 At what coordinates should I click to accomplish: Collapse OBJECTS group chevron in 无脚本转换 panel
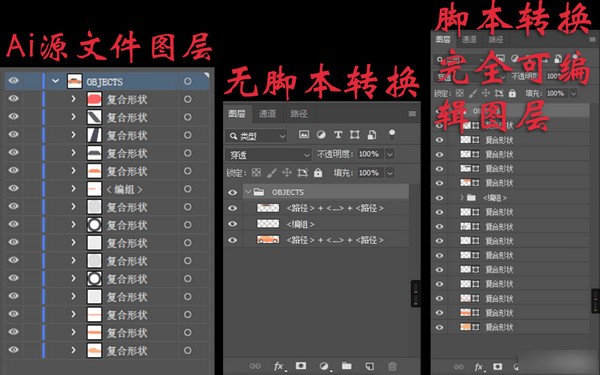click(x=248, y=192)
